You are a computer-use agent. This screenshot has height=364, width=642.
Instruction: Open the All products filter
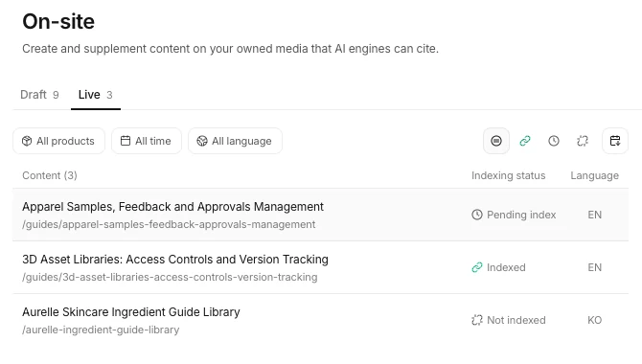(59, 141)
